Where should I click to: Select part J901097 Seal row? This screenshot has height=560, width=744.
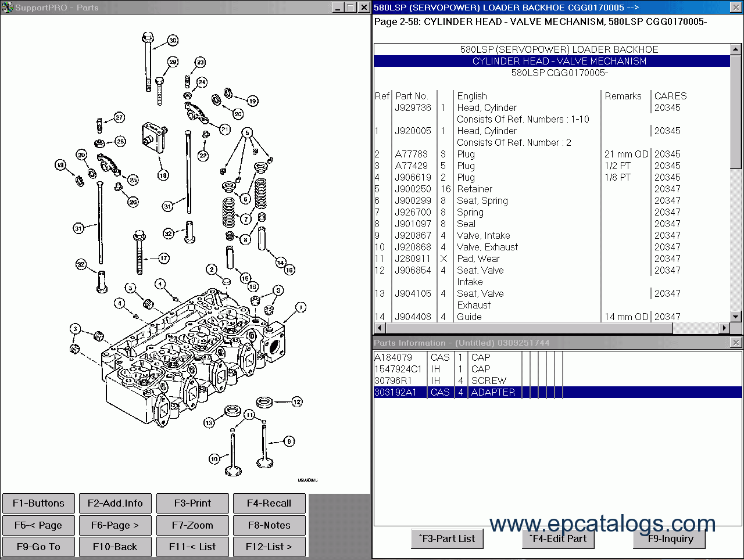pyautogui.click(x=552, y=224)
